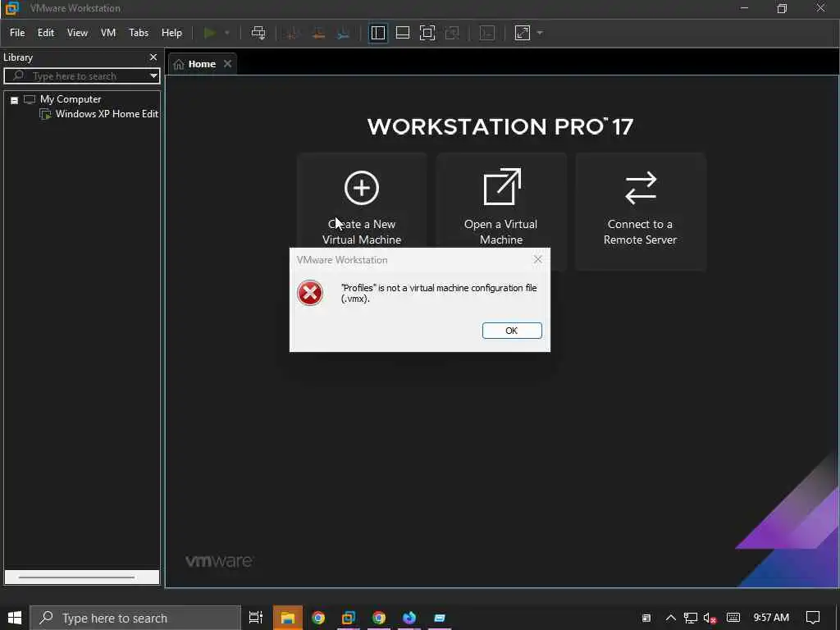840x630 pixels.
Task: Click the Revert to Snapshot toolbar icon
Action: pos(318,33)
